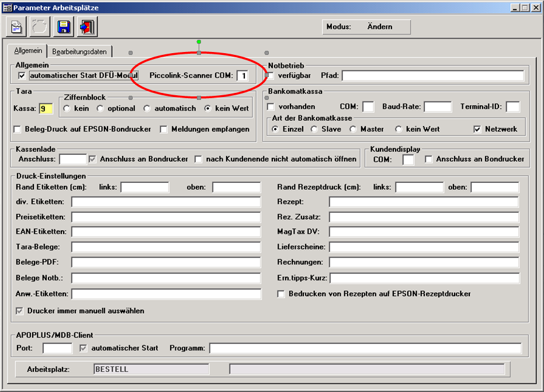Click the new document toolbar icon
This screenshot has width=544, height=392.
tap(16, 27)
